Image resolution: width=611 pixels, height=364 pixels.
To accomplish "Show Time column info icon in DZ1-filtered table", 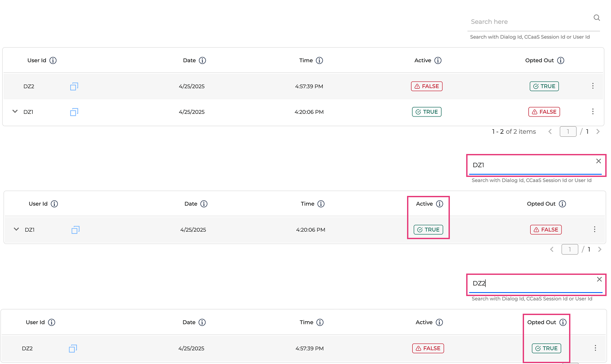I will coord(321,204).
